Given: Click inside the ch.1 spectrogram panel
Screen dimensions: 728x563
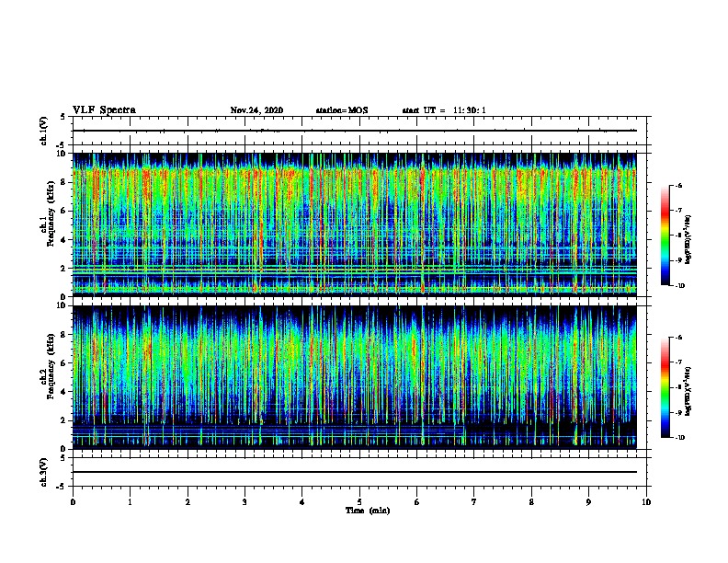Looking at the screenshot, I should [x=355, y=224].
